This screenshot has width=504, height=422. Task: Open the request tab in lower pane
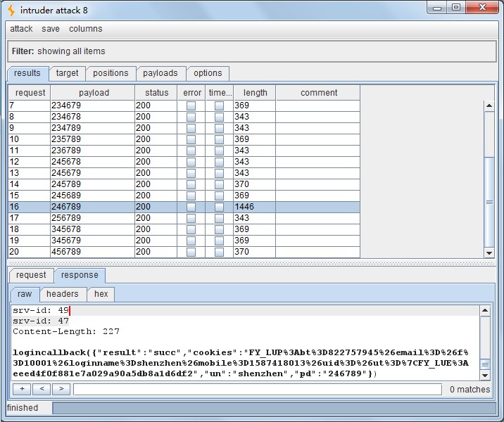pyautogui.click(x=31, y=275)
